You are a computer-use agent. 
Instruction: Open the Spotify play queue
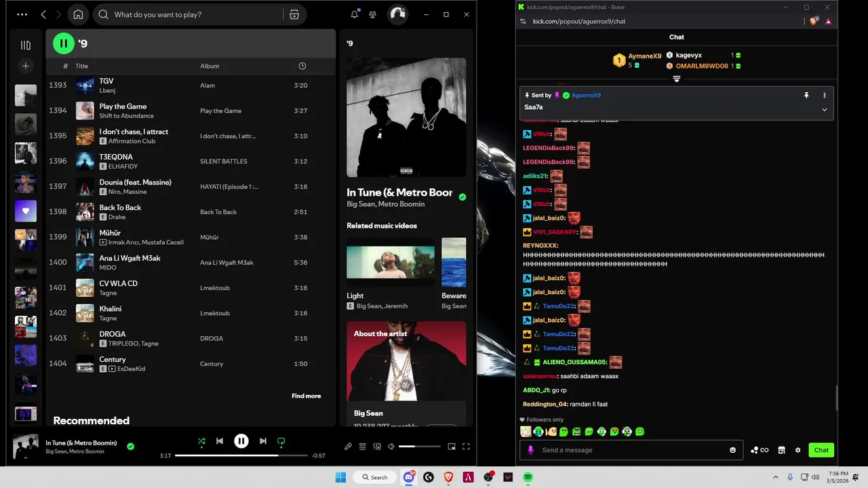(x=363, y=447)
